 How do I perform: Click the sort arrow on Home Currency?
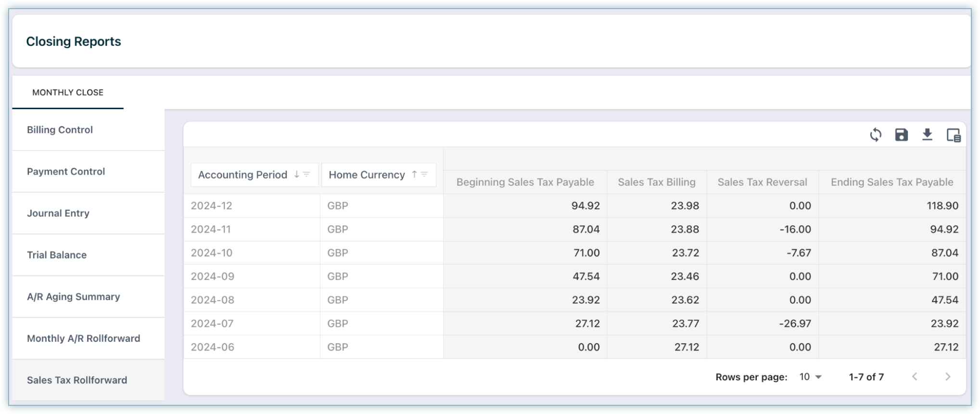pyautogui.click(x=414, y=175)
